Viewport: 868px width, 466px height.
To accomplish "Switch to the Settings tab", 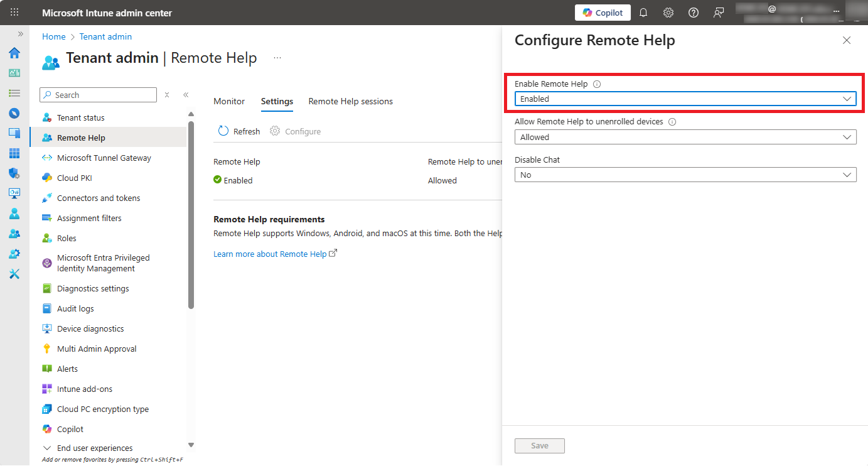I will point(277,101).
